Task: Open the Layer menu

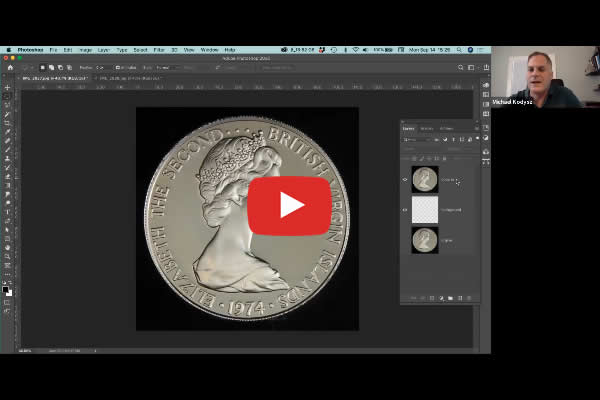Action: pos(103,50)
